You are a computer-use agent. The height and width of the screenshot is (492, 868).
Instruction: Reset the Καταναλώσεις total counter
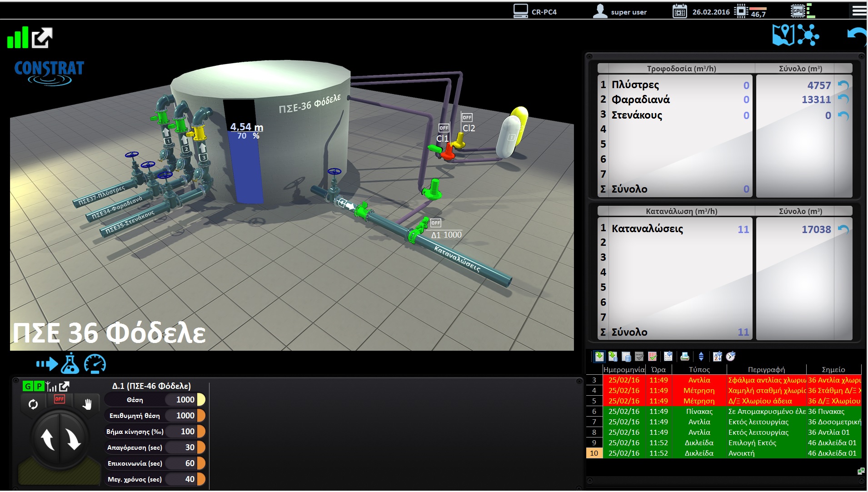click(x=843, y=229)
